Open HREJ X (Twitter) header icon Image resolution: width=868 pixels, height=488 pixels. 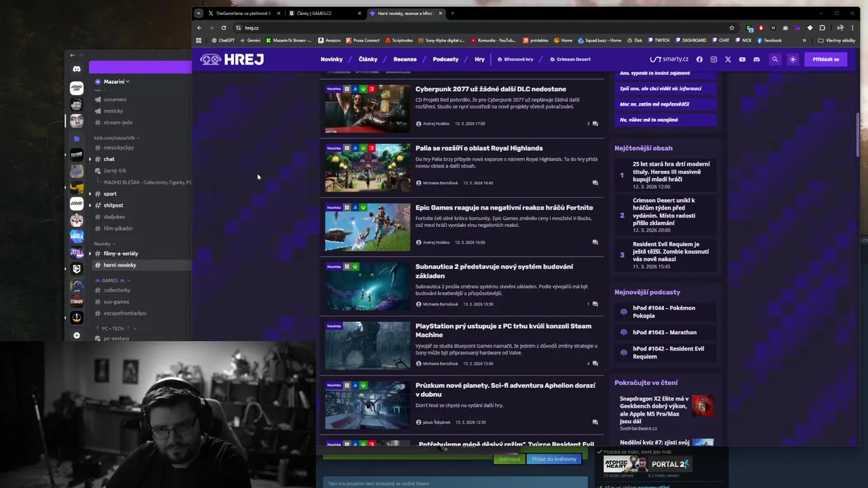pyautogui.click(x=728, y=60)
